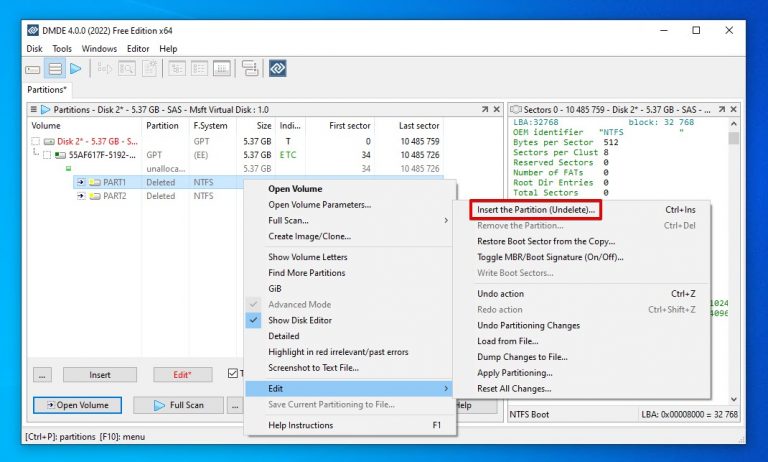Click the pop-out arrow of Sectors panel

tap(721, 109)
